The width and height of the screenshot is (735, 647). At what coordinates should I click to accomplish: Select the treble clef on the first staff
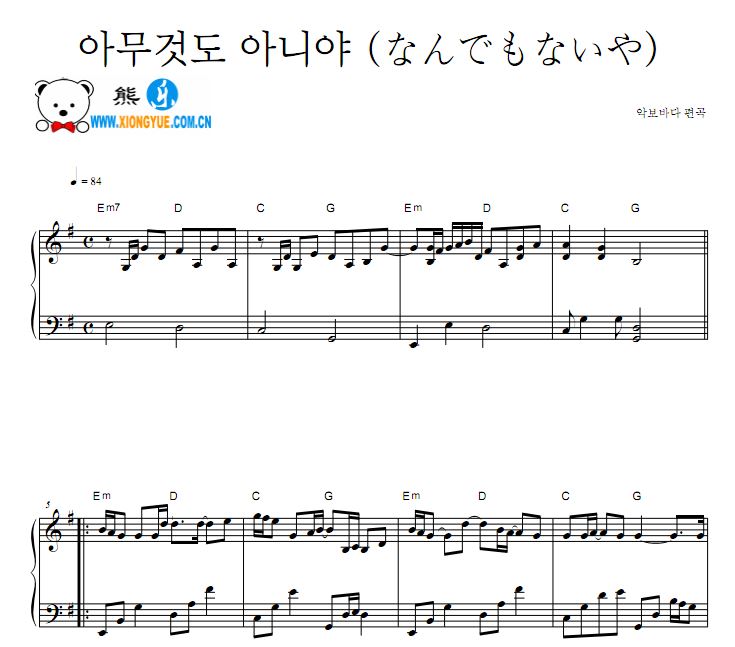(55, 243)
